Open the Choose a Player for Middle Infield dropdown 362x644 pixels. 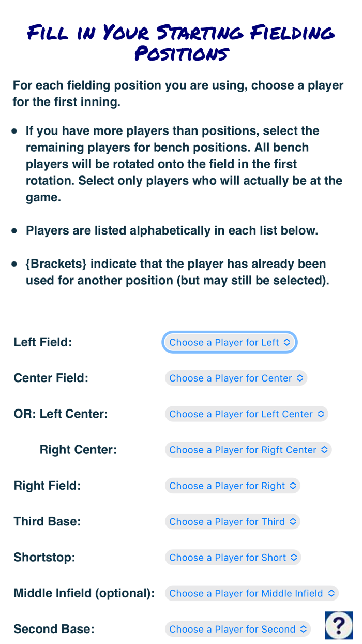(x=252, y=593)
